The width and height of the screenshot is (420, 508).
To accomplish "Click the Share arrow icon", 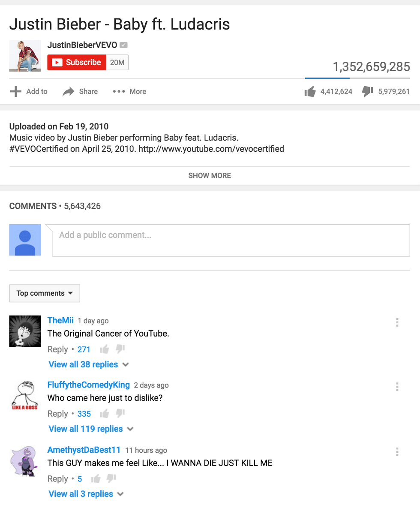I will pyautogui.click(x=68, y=92).
